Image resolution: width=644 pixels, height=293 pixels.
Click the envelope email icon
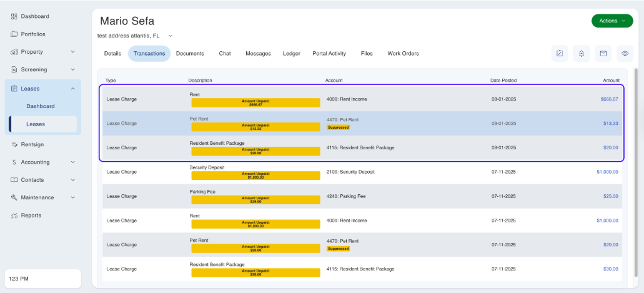click(x=603, y=54)
